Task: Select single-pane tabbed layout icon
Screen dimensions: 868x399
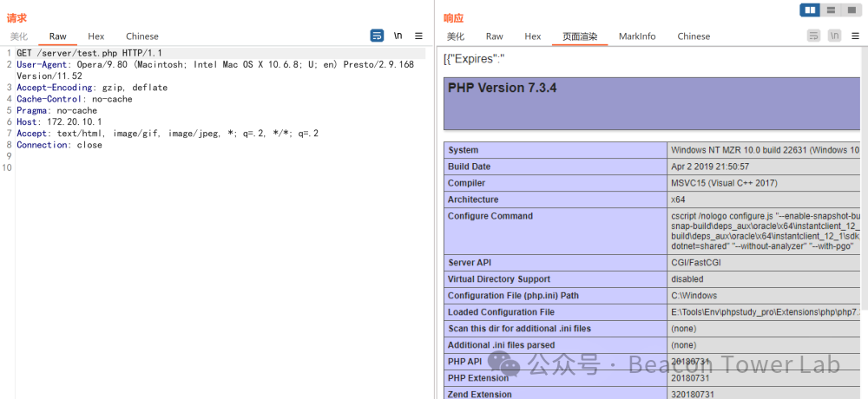Action: point(851,10)
